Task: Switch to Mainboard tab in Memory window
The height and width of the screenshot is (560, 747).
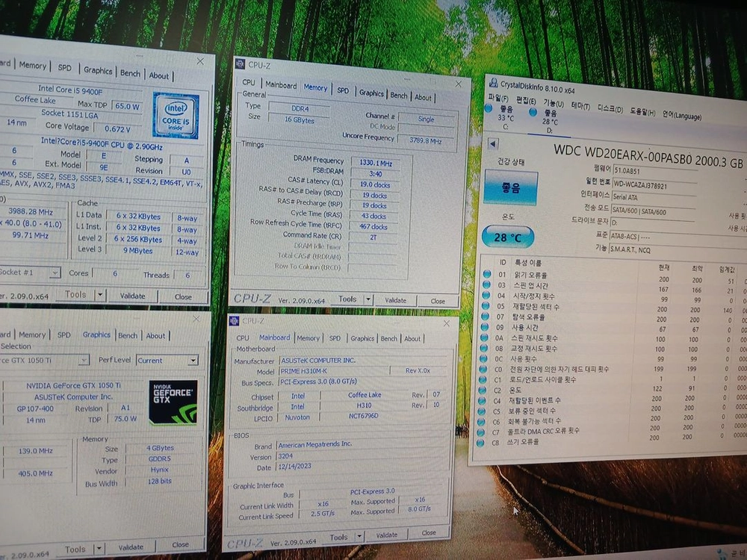Action: click(x=281, y=85)
